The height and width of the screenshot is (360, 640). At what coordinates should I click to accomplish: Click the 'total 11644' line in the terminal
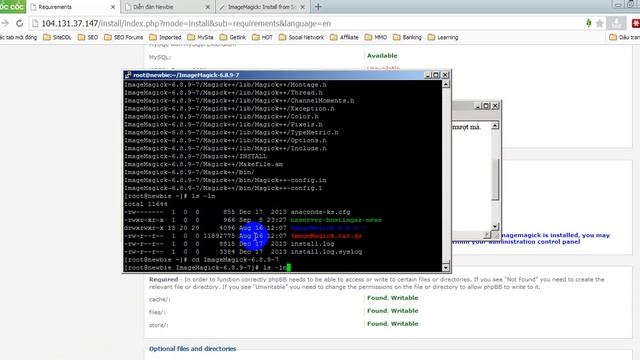(146, 204)
